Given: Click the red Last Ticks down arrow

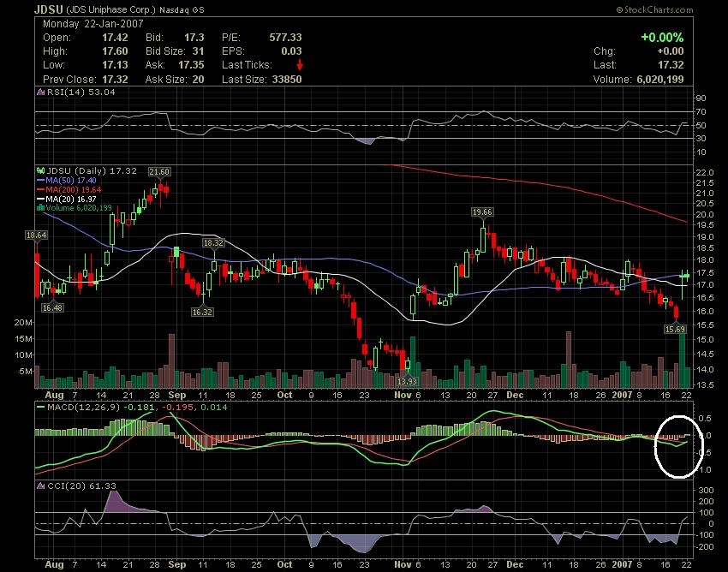Looking at the screenshot, I should [300, 64].
